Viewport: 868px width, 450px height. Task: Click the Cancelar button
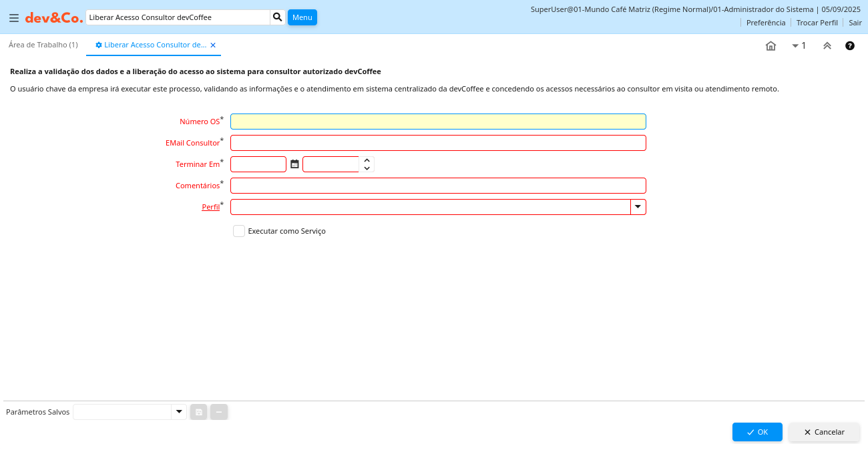tap(825, 432)
